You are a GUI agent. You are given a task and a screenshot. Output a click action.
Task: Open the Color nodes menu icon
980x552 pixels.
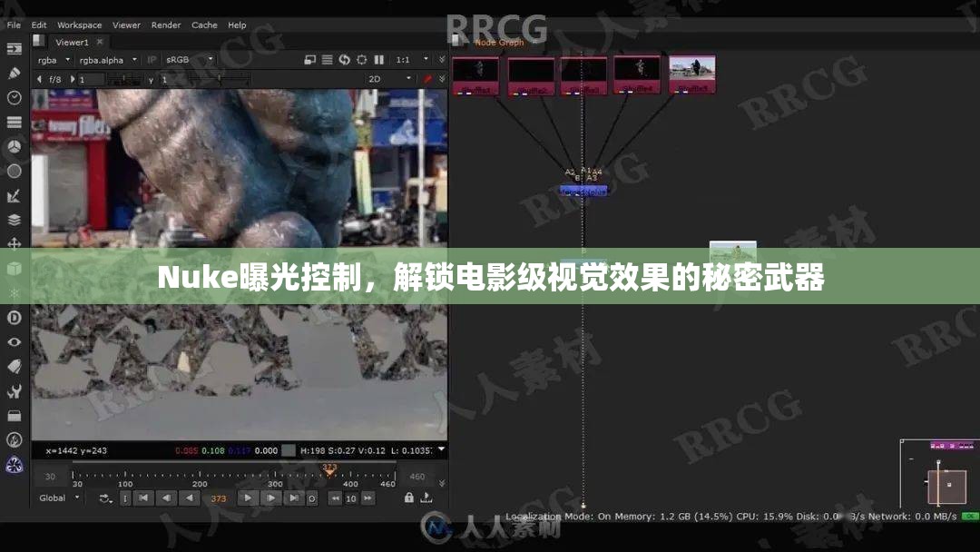pos(14,146)
